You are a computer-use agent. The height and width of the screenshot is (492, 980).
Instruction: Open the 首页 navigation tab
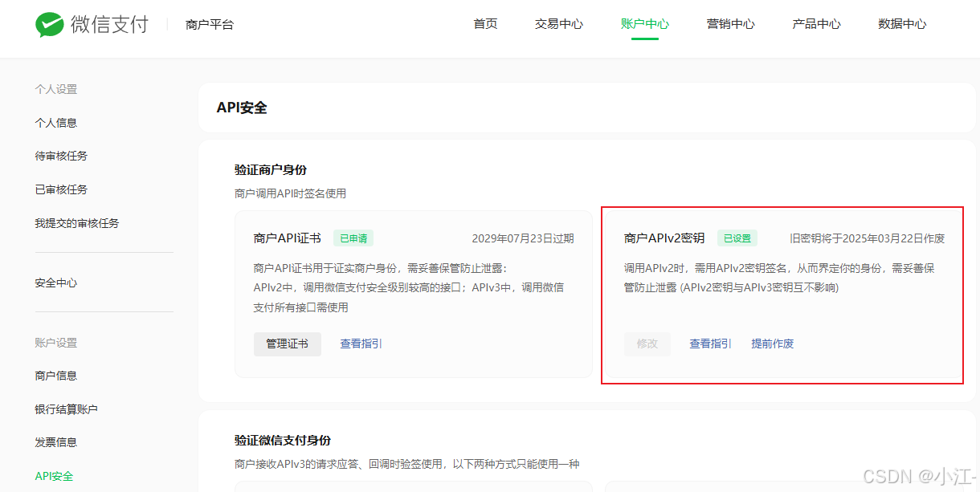tap(485, 24)
